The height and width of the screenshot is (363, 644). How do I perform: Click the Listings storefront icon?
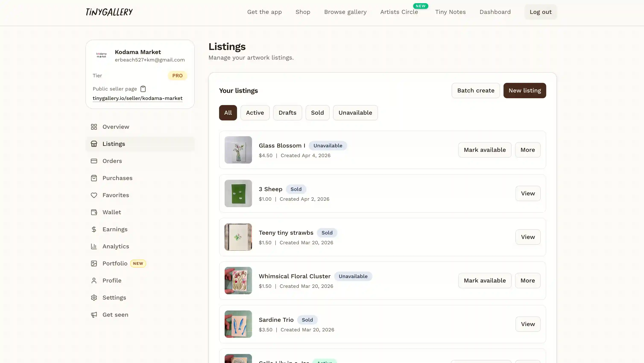(94, 144)
